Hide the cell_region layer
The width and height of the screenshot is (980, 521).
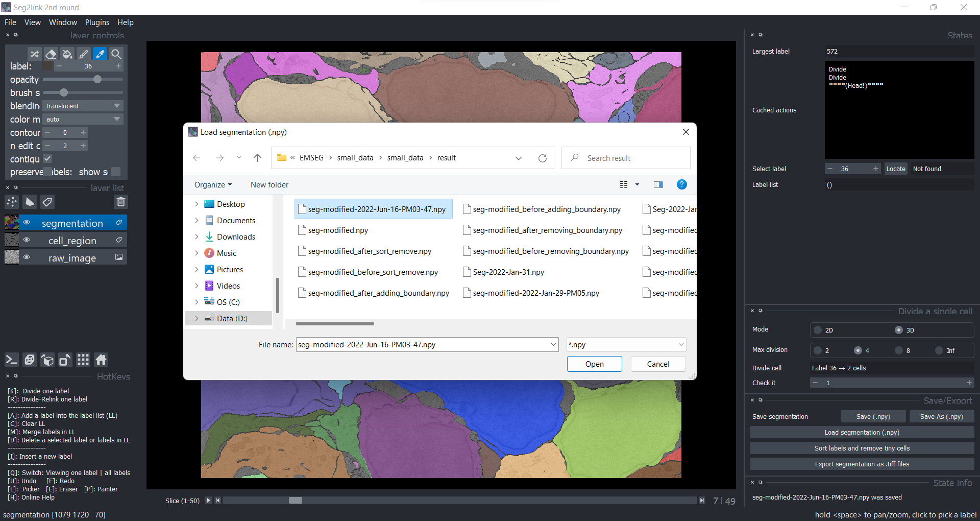point(27,240)
